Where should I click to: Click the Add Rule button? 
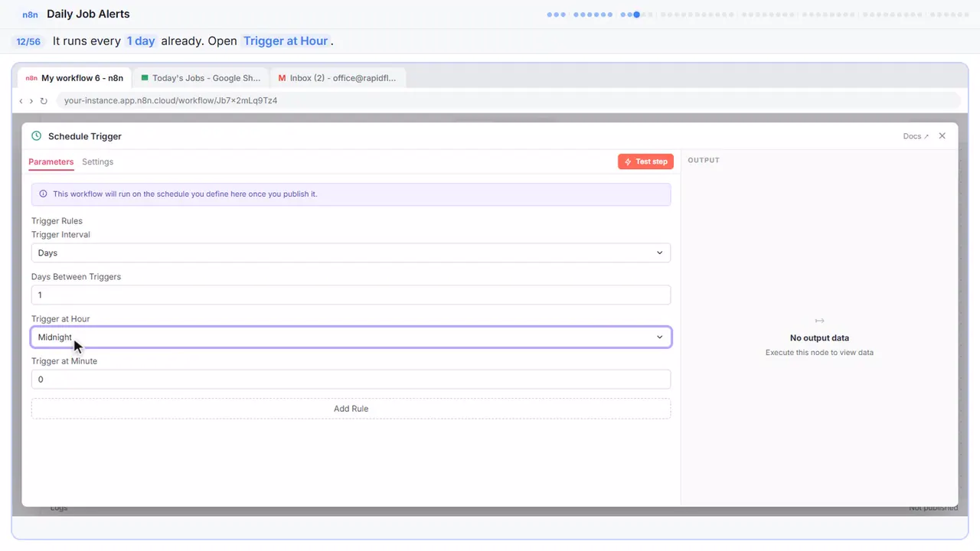pos(351,409)
